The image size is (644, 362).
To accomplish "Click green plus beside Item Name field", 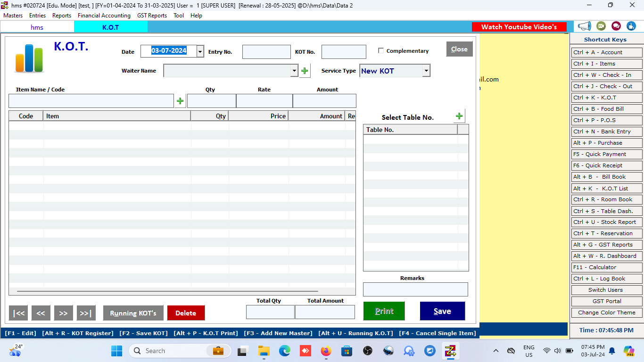I will tap(180, 101).
